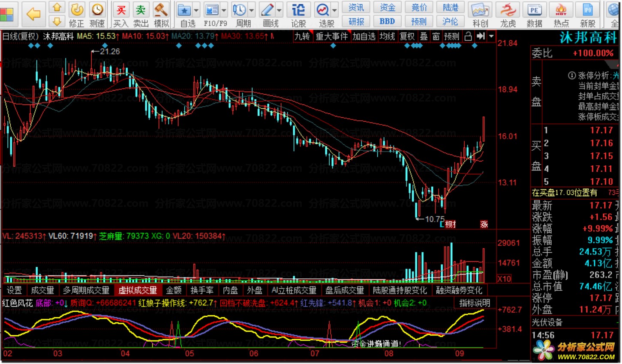Switch to 盘后成交量 tab
This screenshot has width=622, height=364.
pos(345,290)
